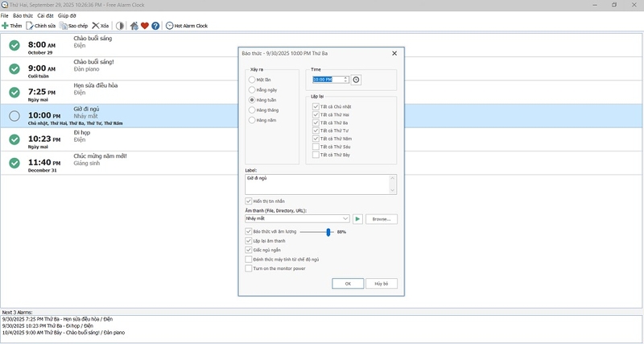This screenshot has width=644, height=344.
Task: Uncheck Tất cả Thứ Hai checkbox
Action: (316, 114)
